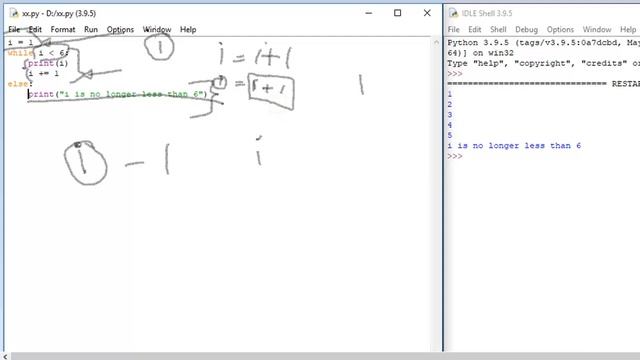The height and width of the screenshot is (360, 640).
Task: Click the print "i is no longer less than 6" code line
Action: click(118, 94)
